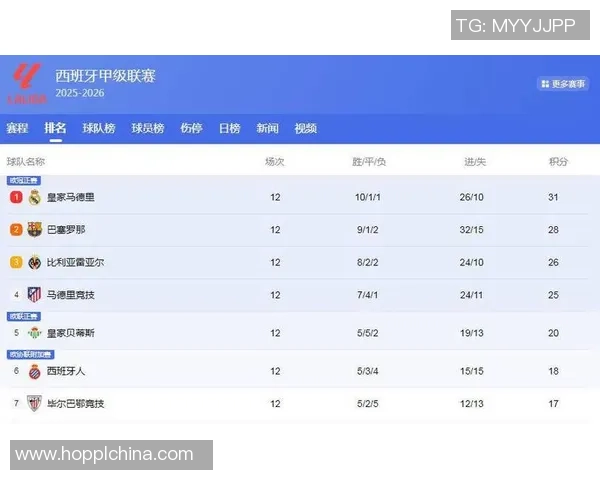Click the Atlético Madrid club crest

click(x=34, y=295)
